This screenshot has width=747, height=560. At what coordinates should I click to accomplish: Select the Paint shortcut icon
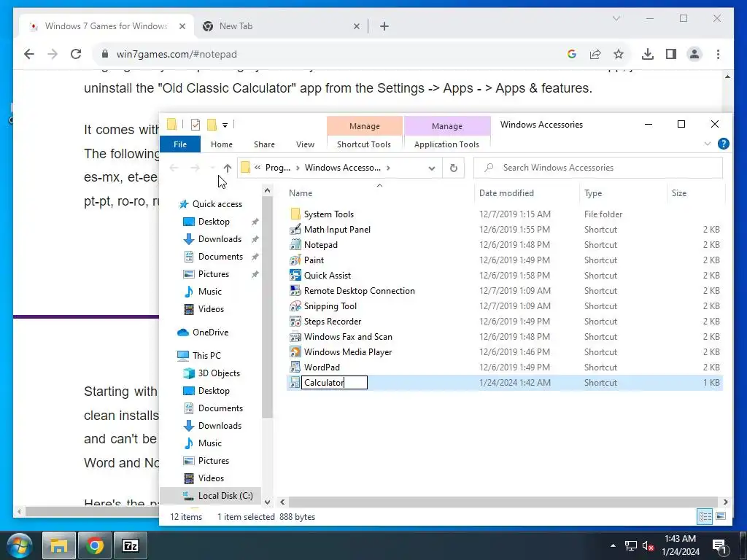tap(295, 260)
